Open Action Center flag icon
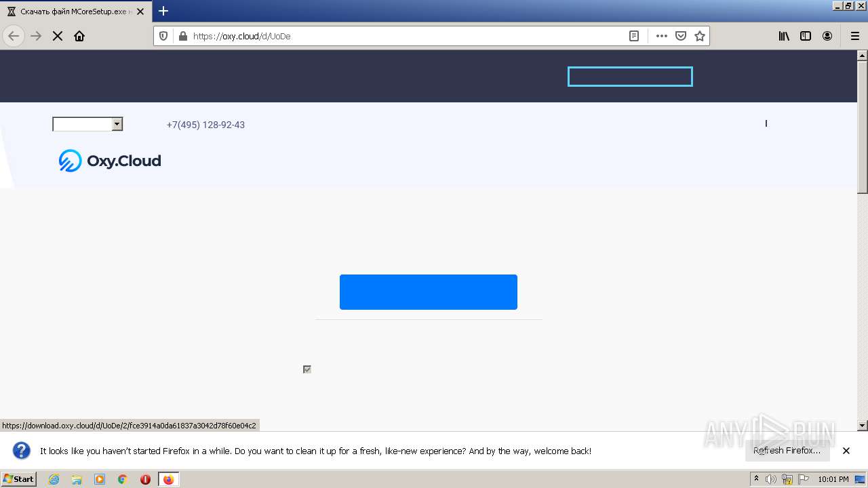Screen dimensions: 868x488 [803, 479]
